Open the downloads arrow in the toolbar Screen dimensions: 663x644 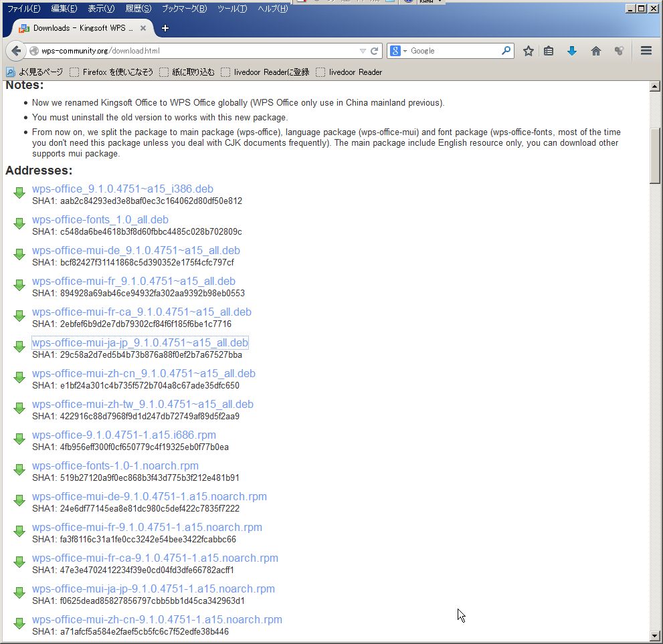571,51
